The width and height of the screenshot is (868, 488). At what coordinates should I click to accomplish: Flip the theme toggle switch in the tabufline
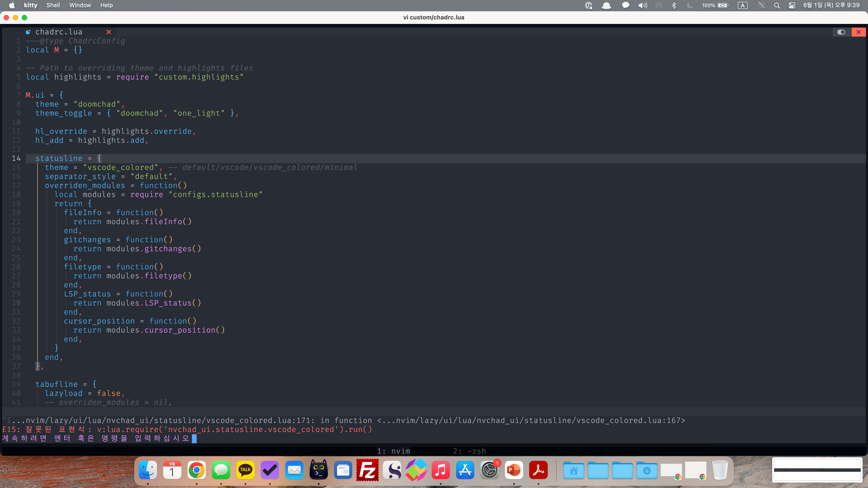click(841, 32)
